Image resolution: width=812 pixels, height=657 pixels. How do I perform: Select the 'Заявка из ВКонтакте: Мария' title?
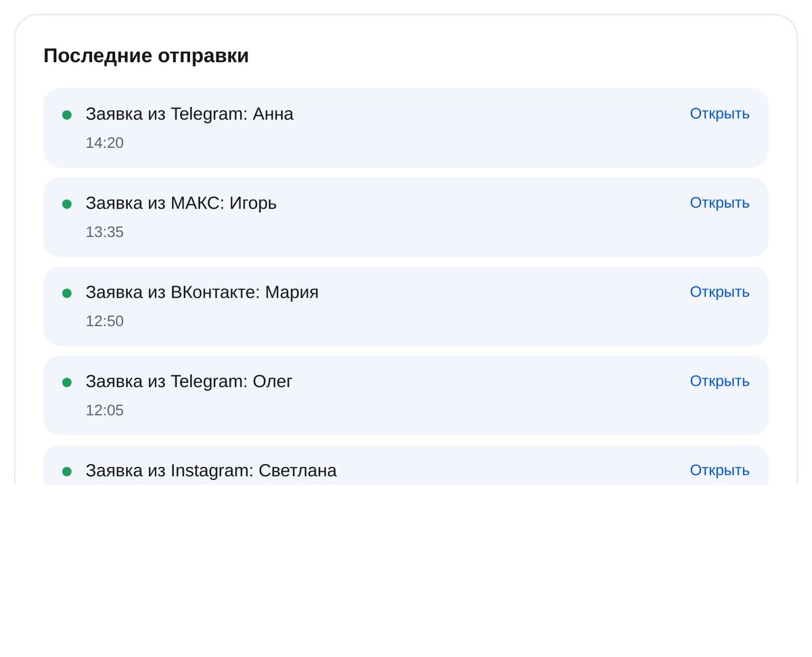(x=202, y=292)
